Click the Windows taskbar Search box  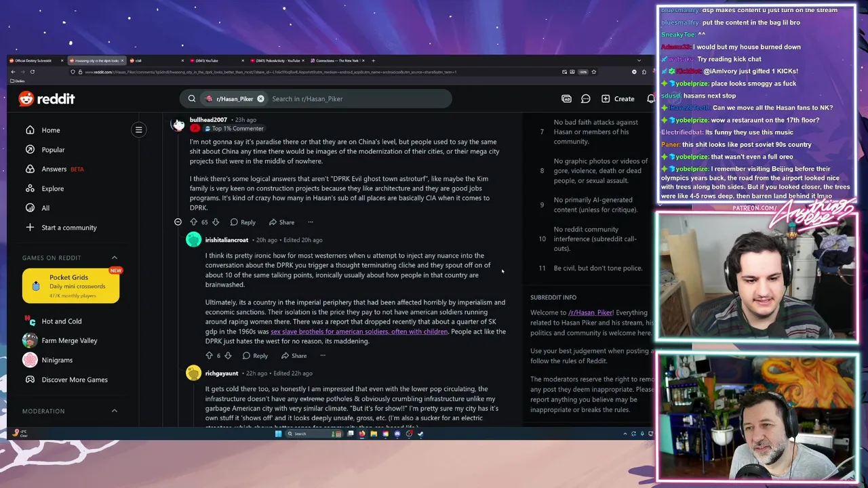(x=314, y=434)
